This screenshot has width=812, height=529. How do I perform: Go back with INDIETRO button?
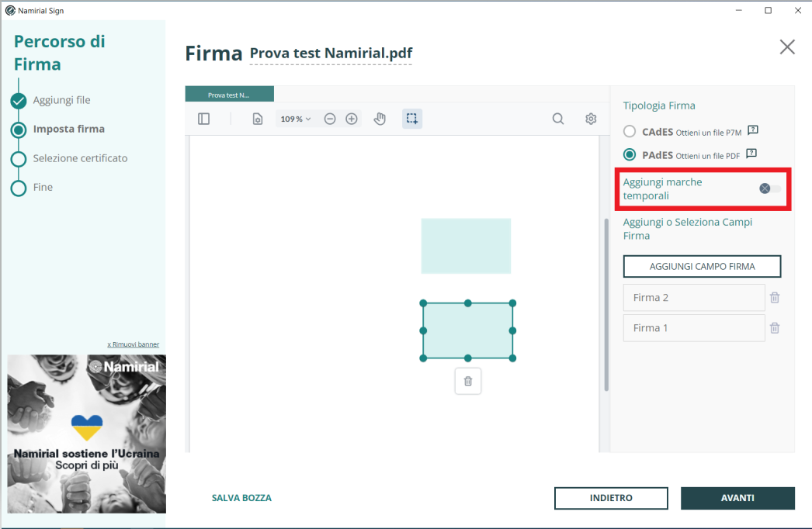click(611, 498)
